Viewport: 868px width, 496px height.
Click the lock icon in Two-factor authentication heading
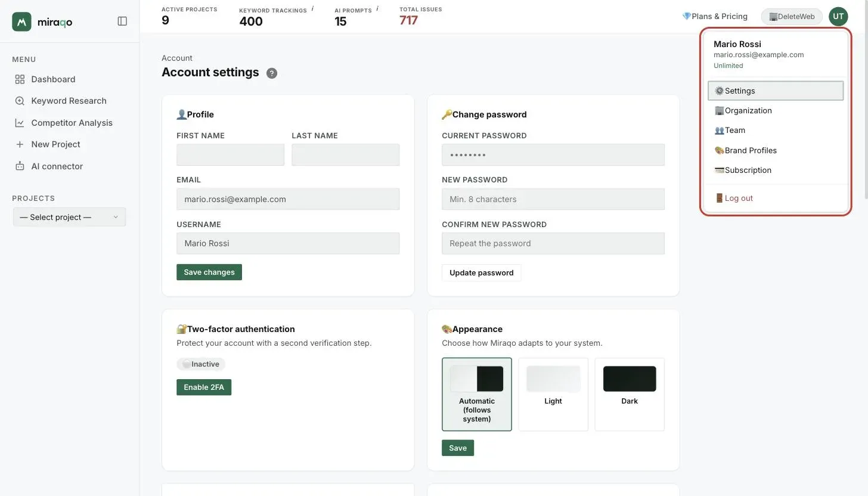coord(182,329)
